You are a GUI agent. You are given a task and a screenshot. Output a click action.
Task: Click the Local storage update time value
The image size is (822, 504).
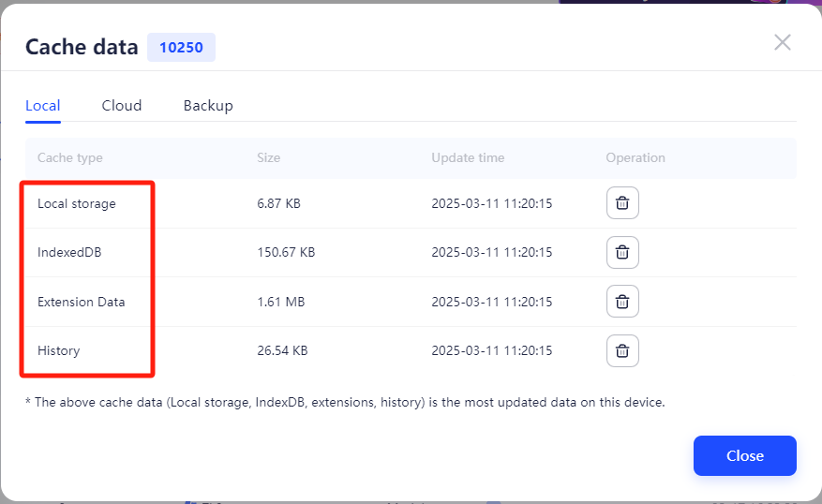492,203
